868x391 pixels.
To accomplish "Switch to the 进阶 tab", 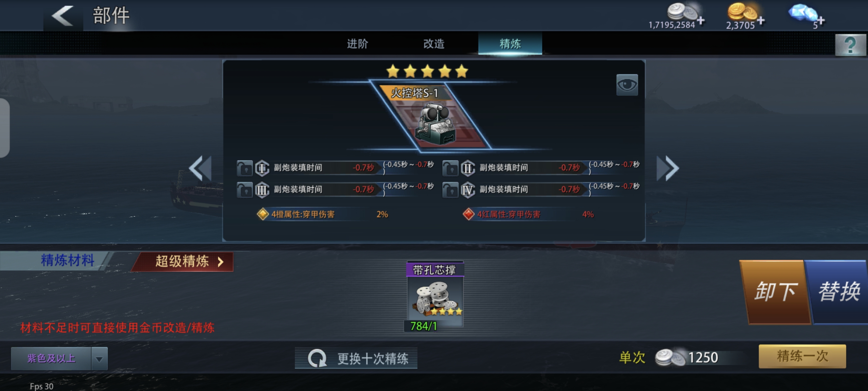I will 357,44.
